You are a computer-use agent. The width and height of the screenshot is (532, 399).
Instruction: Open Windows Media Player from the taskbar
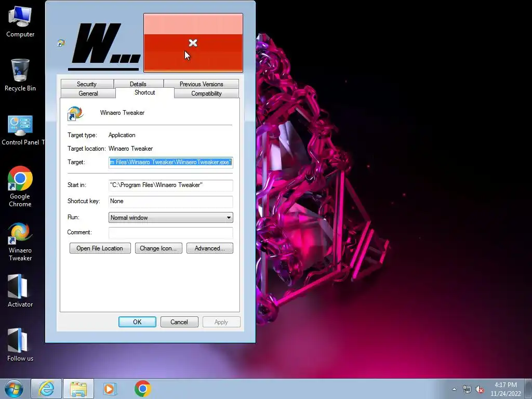110,389
